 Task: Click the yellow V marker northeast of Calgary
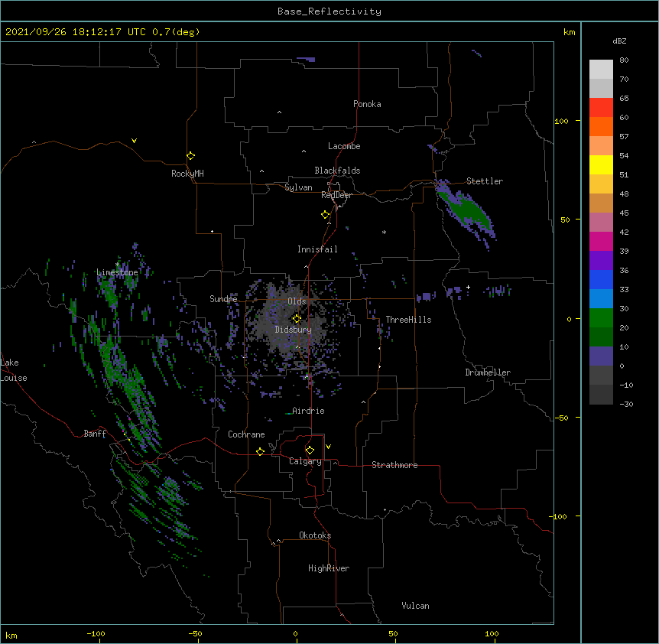coord(328,447)
